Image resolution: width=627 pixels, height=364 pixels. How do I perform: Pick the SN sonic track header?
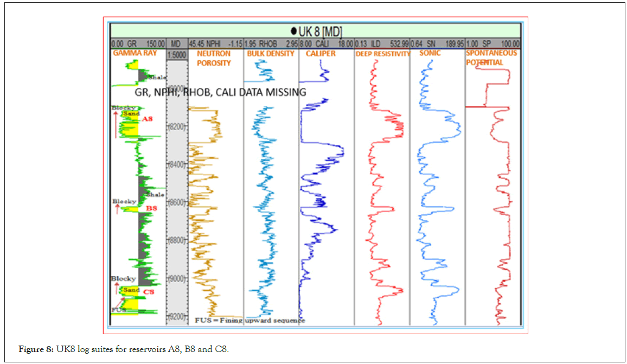point(437,43)
